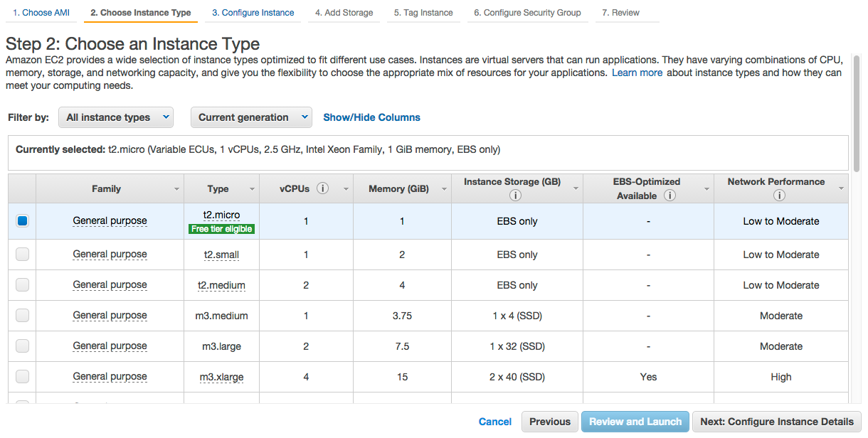The image size is (868, 438).
Task: Go to step 5 Tag Instance tab
Action: pyautogui.click(x=424, y=13)
